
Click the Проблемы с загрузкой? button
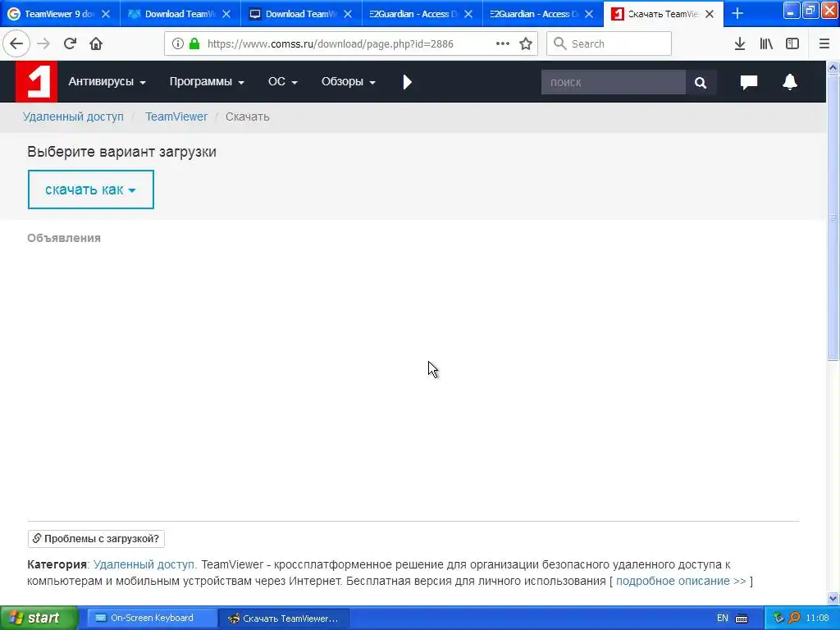[96, 538]
